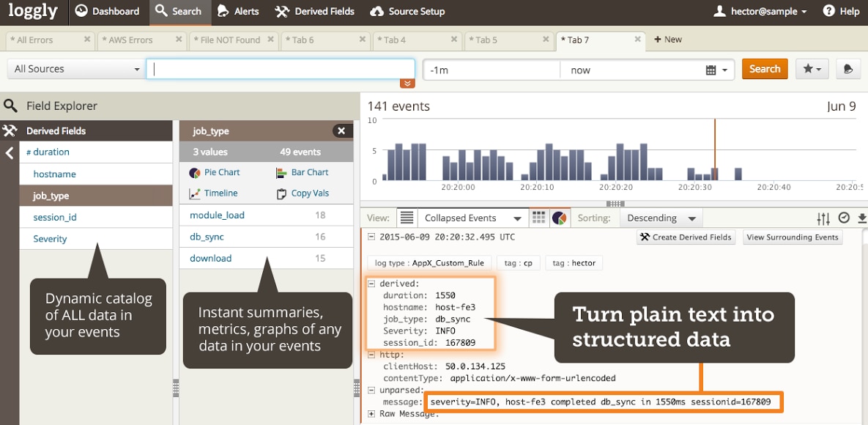The width and height of the screenshot is (868, 425).
Task: Open the Collapsed Events view dropdown
Action: (x=472, y=218)
